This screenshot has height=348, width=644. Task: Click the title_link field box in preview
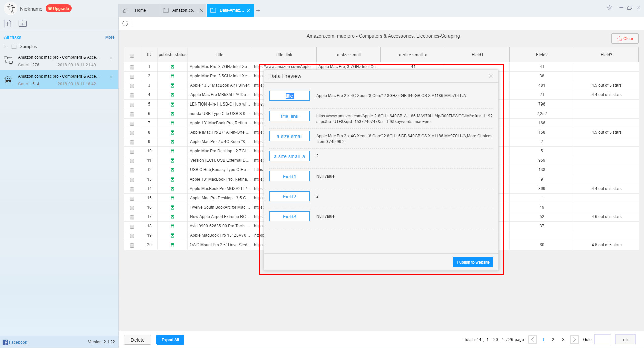[x=289, y=116]
